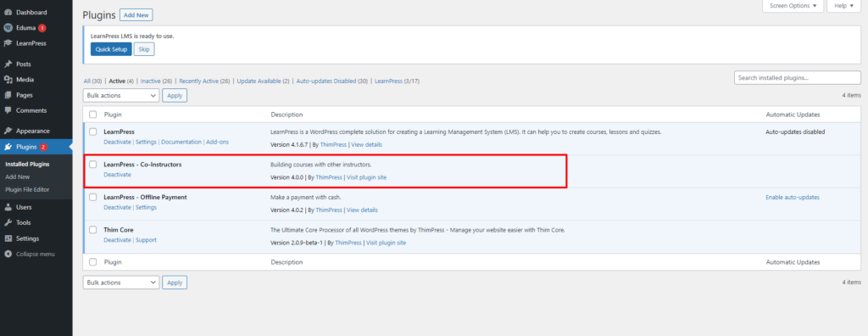Check the Thim Core plugin checkbox
This screenshot has width=868, height=336.
93,230
